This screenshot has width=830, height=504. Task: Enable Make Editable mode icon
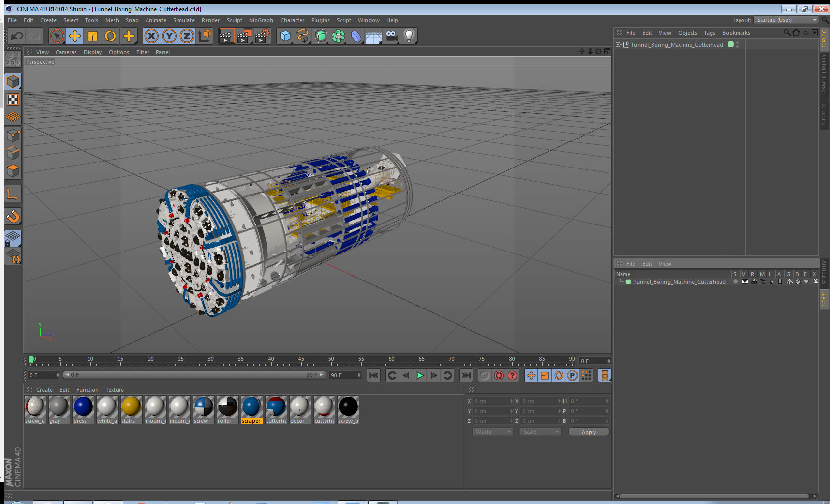(13, 59)
